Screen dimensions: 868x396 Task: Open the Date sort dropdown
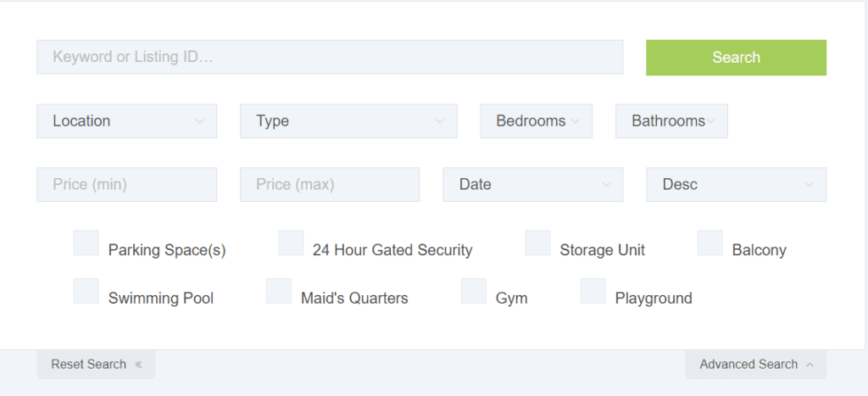coord(532,184)
